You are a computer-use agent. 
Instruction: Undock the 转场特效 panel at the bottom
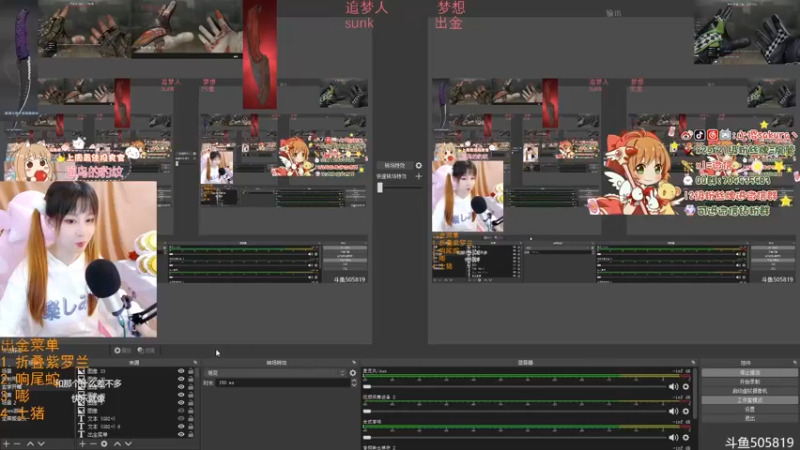click(x=354, y=363)
